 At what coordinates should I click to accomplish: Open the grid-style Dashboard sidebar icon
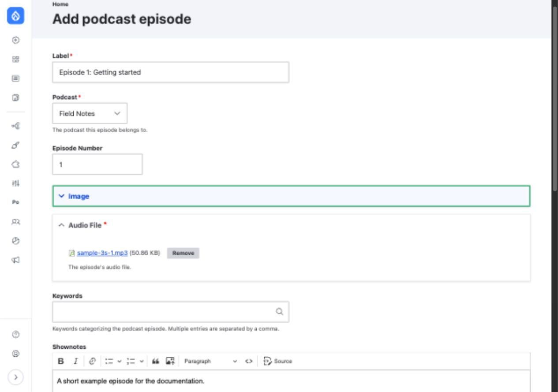tap(15, 59)
